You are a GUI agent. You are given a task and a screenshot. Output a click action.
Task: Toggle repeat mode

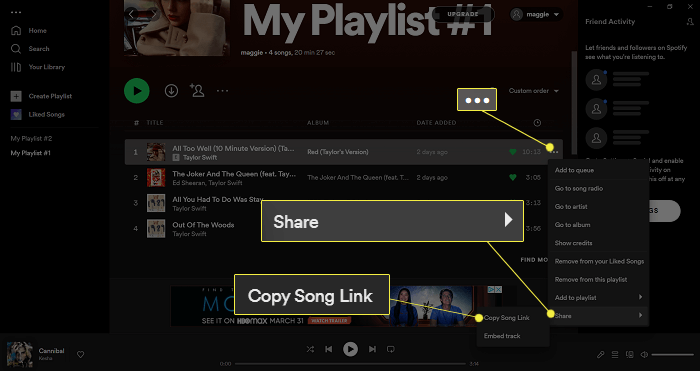[x=391, y=349]
